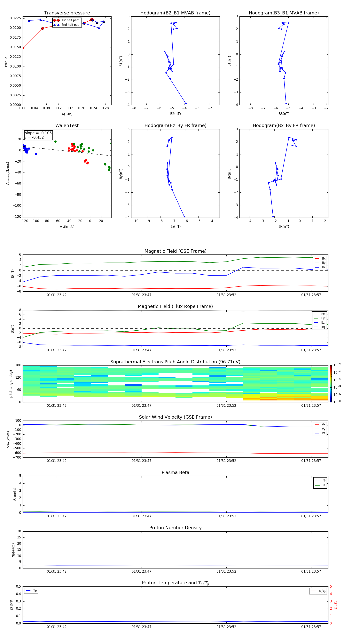Screen dimensions: 351x644
Task: Click the 'Proton Number Density' title
Action: (x=175, y=528)
